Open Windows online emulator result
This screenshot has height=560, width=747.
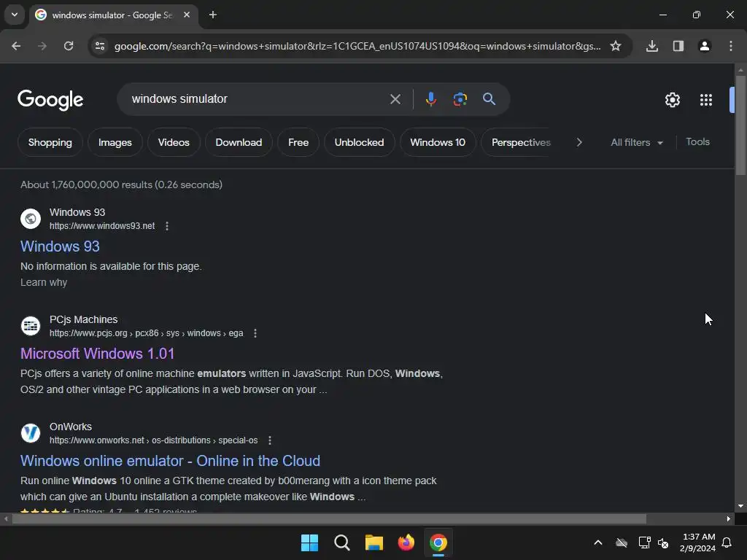coord(170,461)
